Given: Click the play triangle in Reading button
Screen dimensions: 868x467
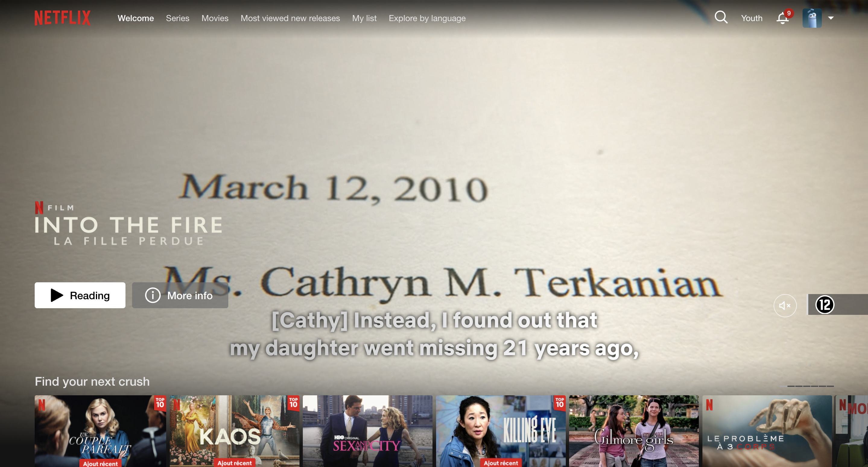Looking at the screenshot, I should (57, 295).
